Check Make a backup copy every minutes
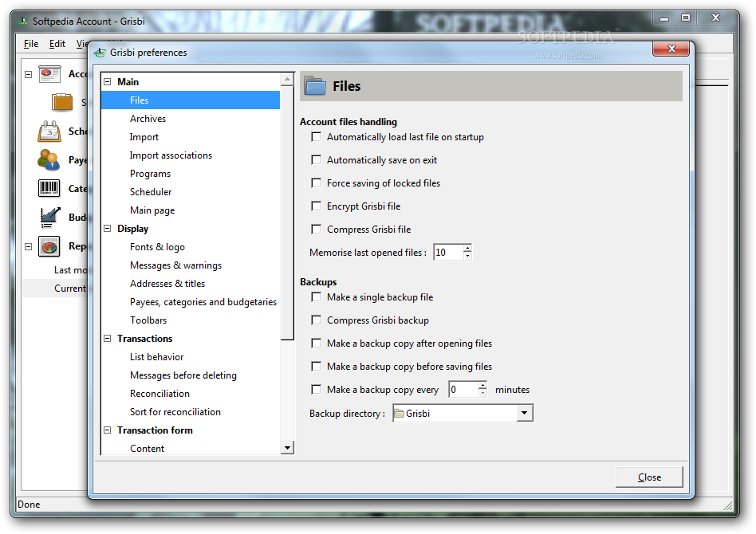This screenshot has height=534, width=756. click(x=317, y=390)
